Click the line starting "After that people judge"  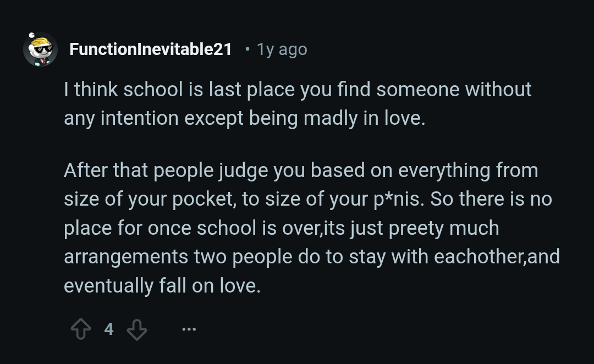300,170
